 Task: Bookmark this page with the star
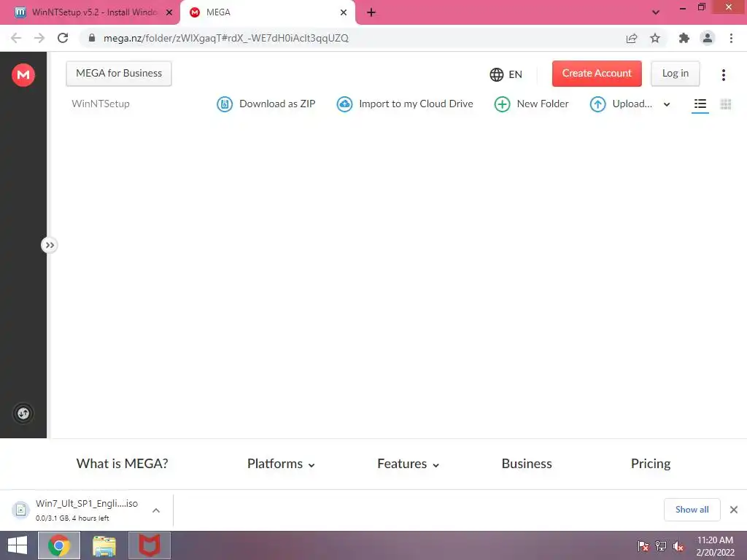click(x=655, y=38)
